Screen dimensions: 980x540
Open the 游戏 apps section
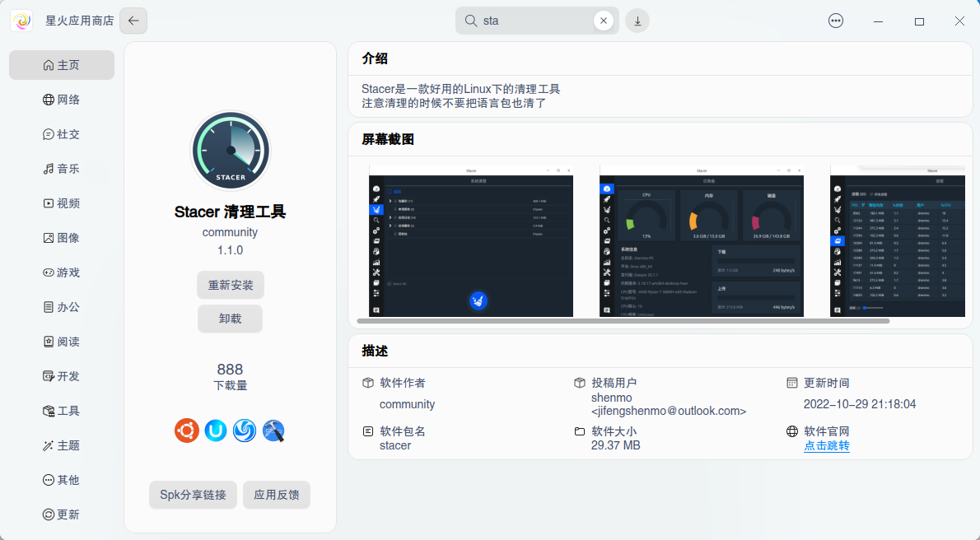click(x=62, y=272)
